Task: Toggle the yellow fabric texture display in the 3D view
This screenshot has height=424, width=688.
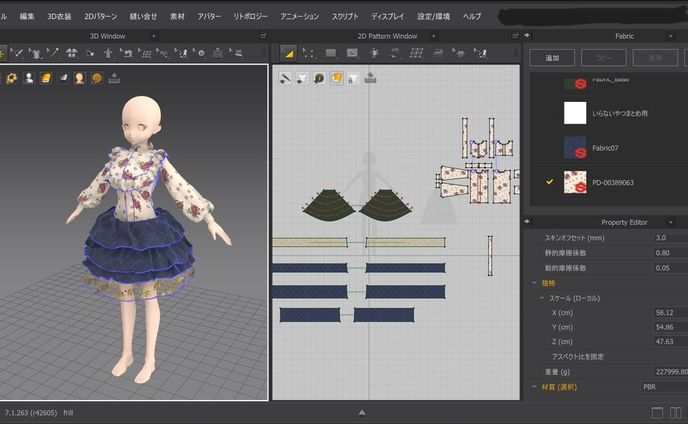Action: pos(46,78)
